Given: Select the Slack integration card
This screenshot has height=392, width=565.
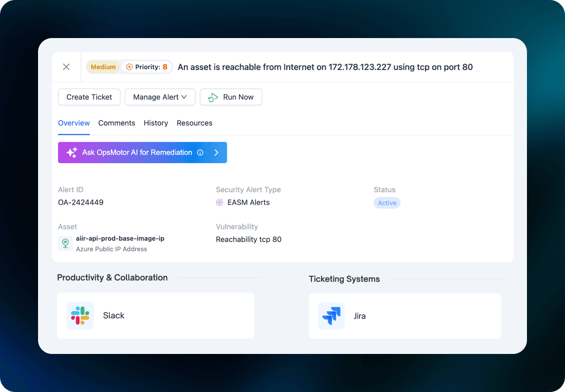Looking at the screenshot, I should [156, 315].
